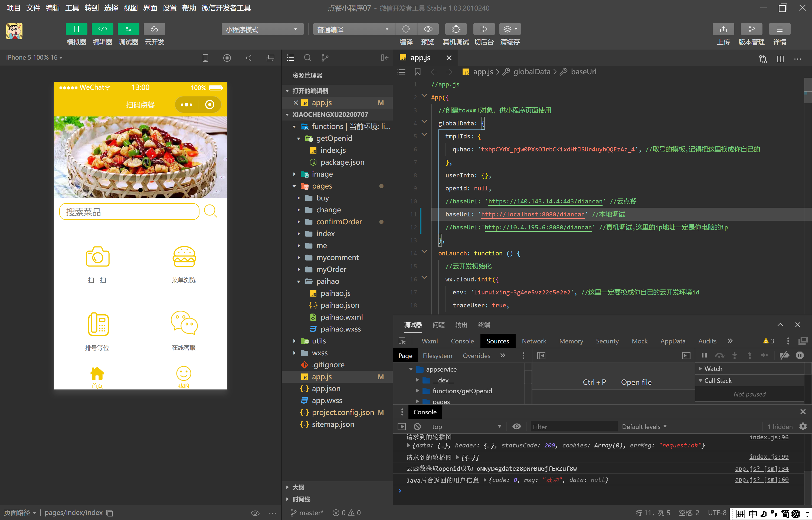The width and height of the screenshot is (812, 520).
Task: Open the Default levels dropdown
Action: (644, 427)
